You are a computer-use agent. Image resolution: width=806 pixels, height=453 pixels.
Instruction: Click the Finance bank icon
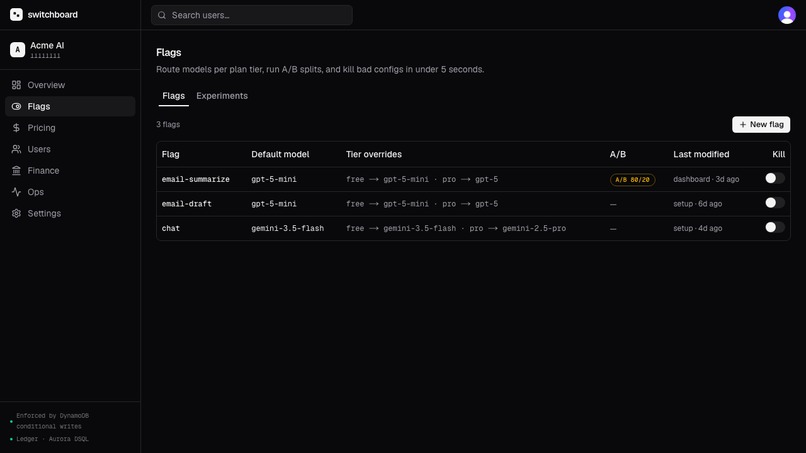16,170
